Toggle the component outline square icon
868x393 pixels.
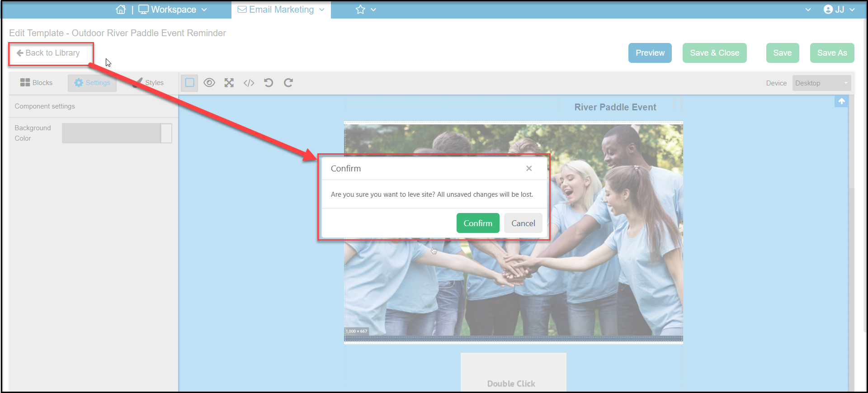pyautogui.click(x=190, y=83)
